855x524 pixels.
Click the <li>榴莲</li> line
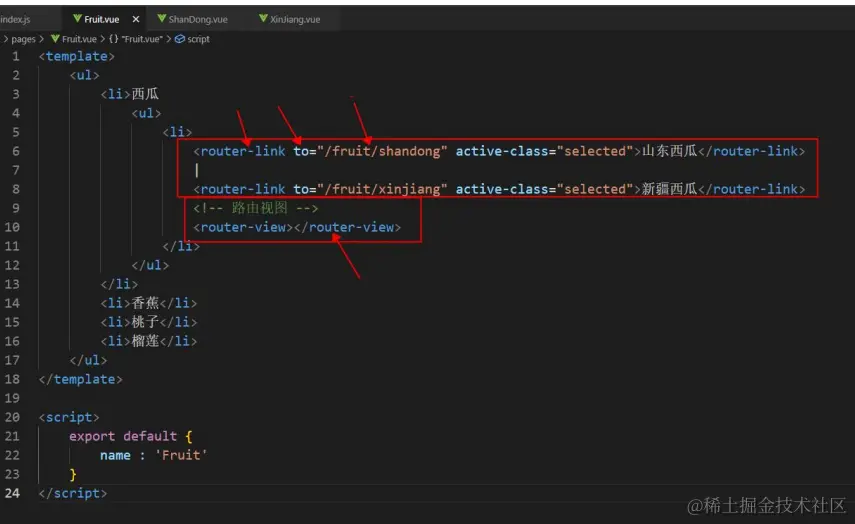point(149,341)
